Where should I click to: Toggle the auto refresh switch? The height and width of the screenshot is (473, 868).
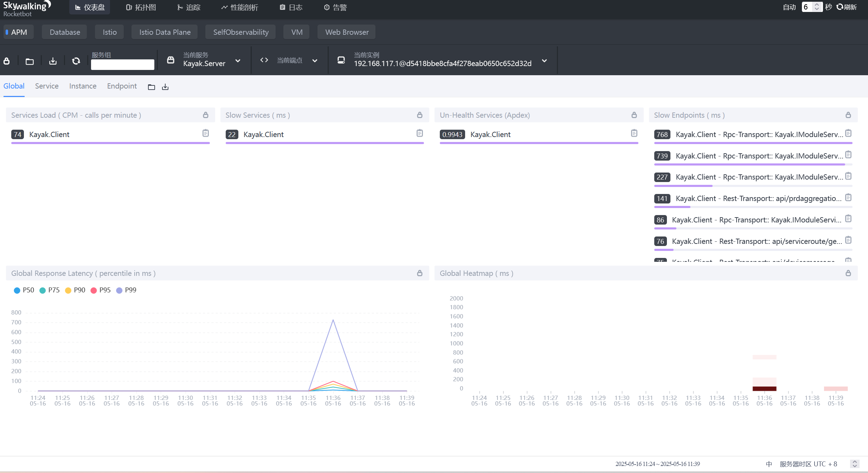pos(789,7)
